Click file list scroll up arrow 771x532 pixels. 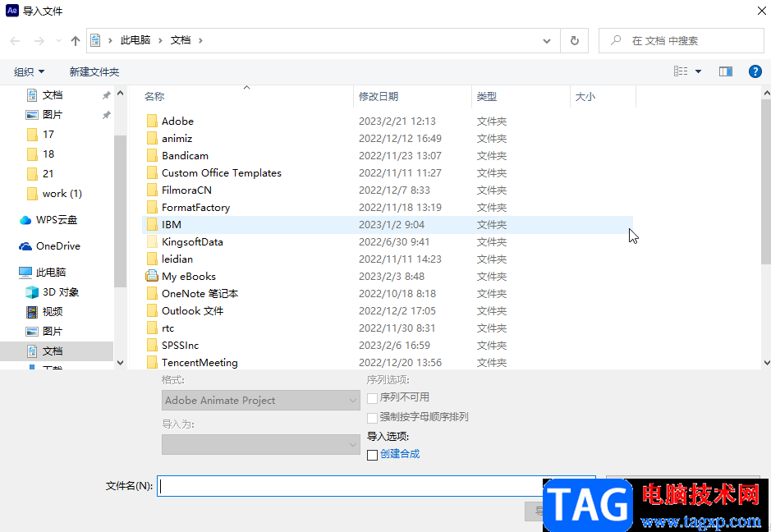tap(767, 93)
